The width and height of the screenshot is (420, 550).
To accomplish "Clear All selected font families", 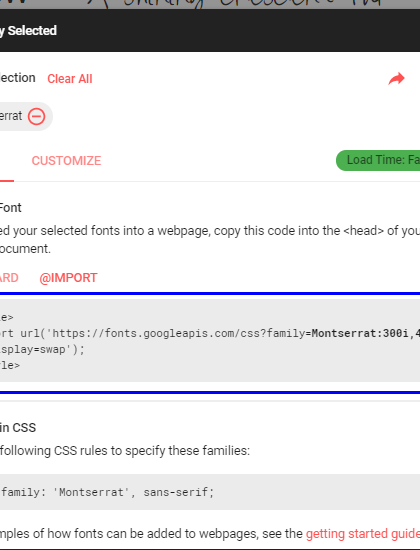I will coord(70,79).
